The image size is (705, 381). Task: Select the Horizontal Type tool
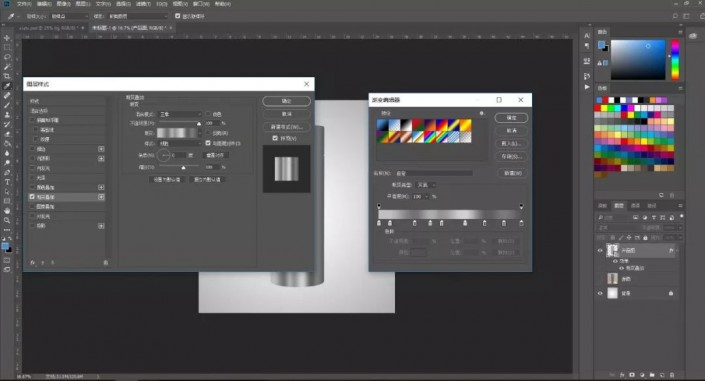tap(7, 182)
